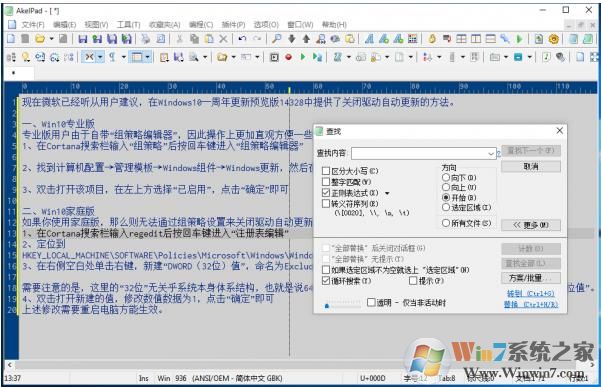
Task: Click the blue key tool icon
Action: [505, 39]
